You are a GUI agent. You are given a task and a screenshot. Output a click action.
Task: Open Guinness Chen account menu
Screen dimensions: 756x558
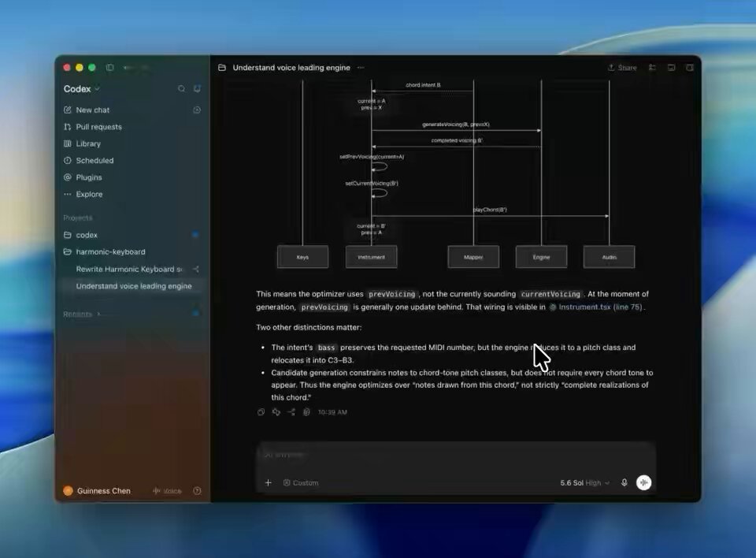(x=97, y=491)
